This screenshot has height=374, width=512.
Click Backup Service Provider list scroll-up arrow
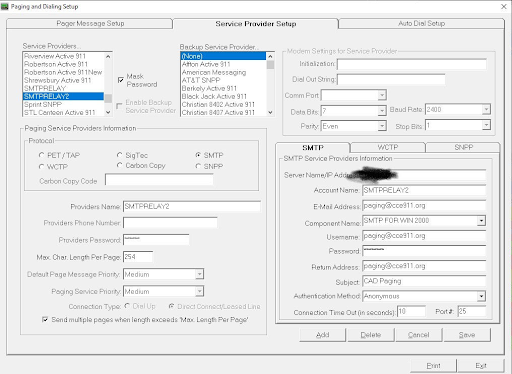[x=270, y=56]
